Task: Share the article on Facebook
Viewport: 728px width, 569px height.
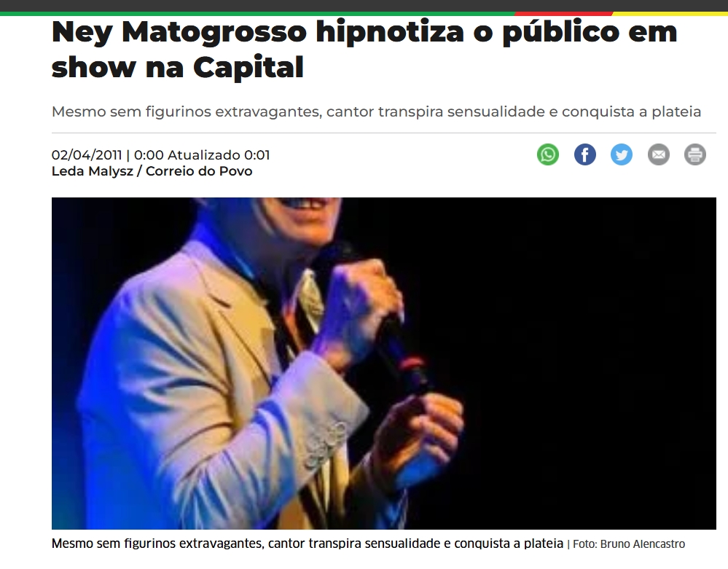Action: (585, 154)
